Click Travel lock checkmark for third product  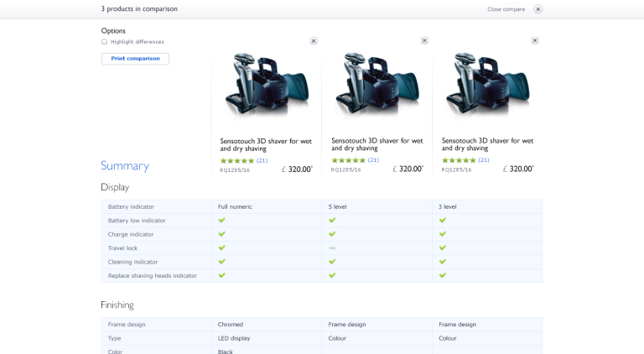pos(443,247)
